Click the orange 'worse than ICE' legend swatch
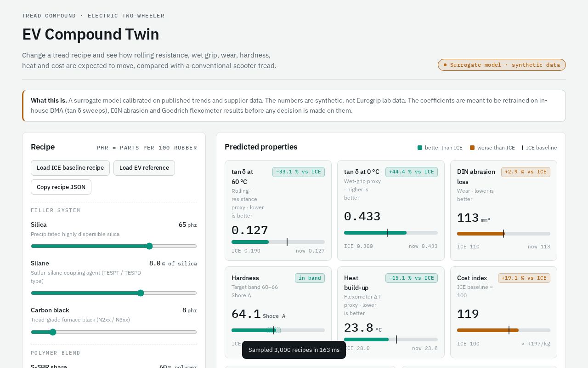 click(472, 148)
